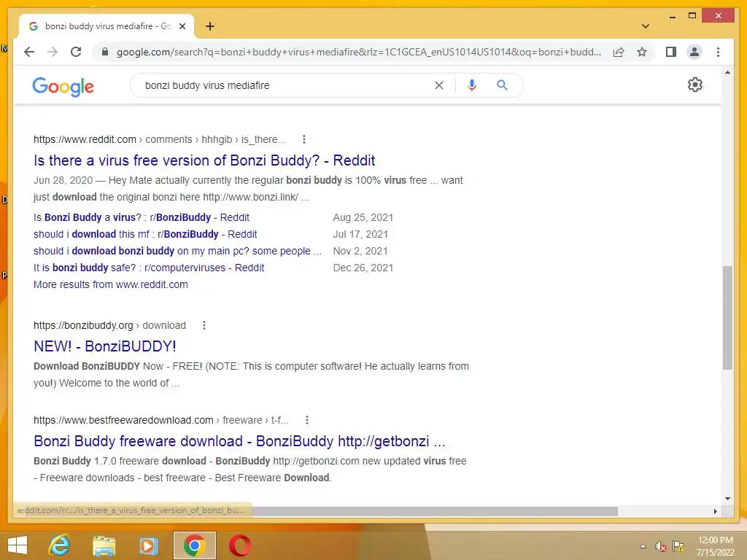Image resolution: width=747 pixels, height=560 pixels.
Task: Open File Explorer from the taskbar
Action: (x=104, y=545)
